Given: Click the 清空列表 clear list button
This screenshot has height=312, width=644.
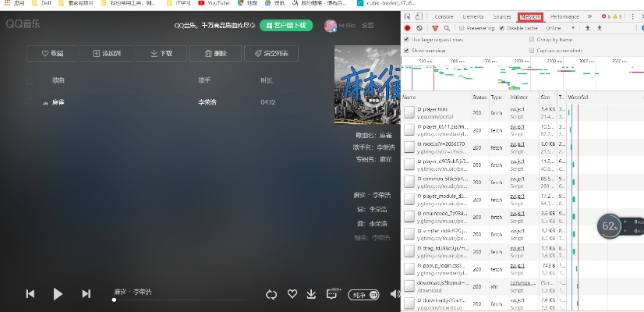Looking at the screenshot, I should (271, 54).
